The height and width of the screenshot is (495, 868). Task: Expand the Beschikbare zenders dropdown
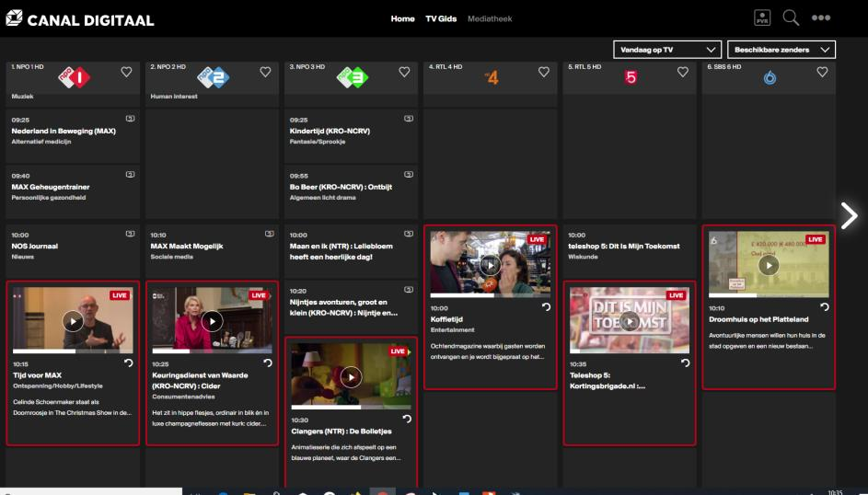(781, 50)
